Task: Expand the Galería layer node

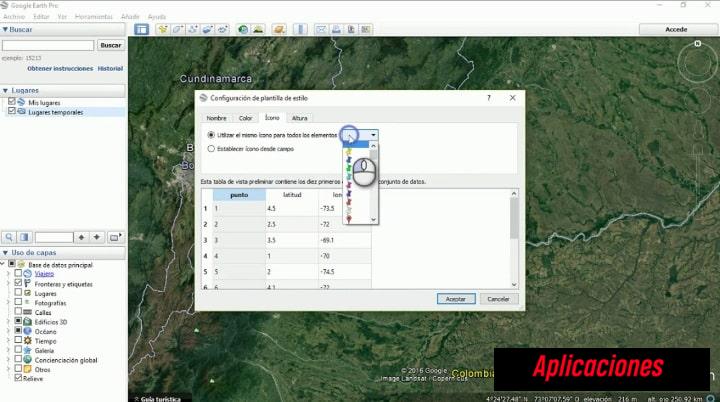Action: 8,350
